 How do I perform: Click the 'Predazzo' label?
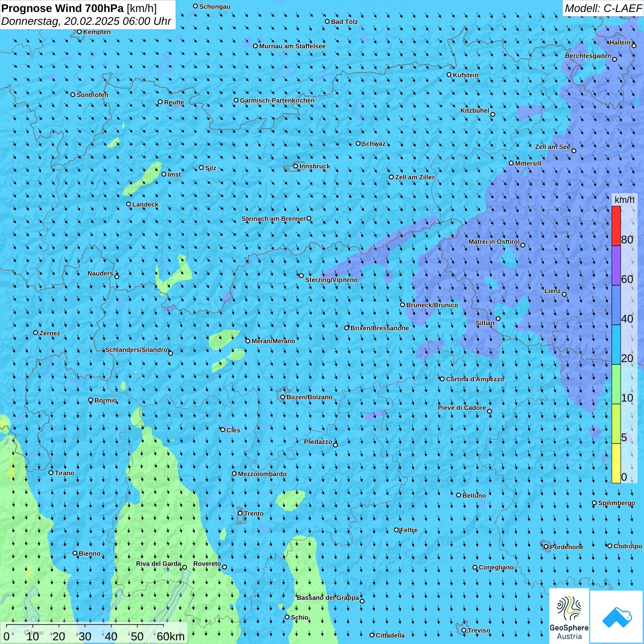click(x=318, y=442)
